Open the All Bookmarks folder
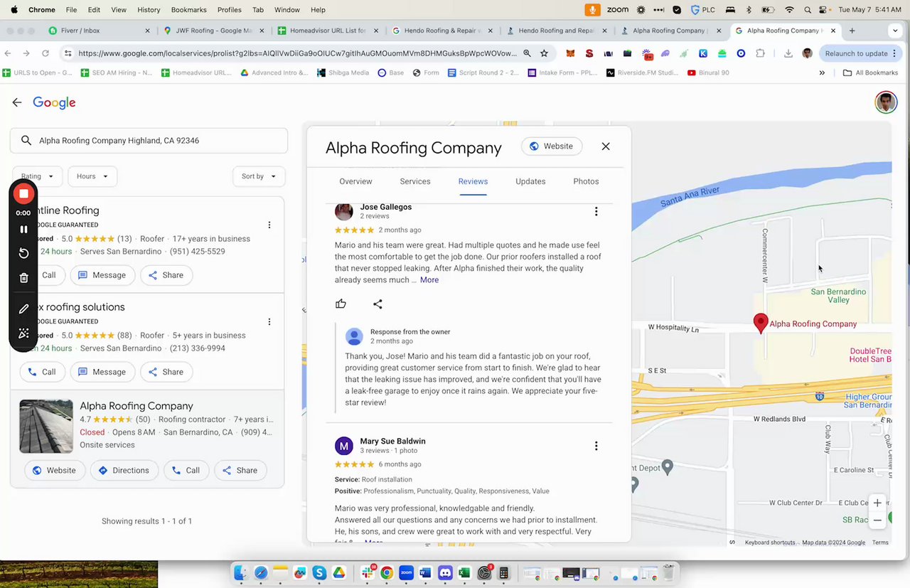The width and height of the screenshot is (910, 588). 870,73
